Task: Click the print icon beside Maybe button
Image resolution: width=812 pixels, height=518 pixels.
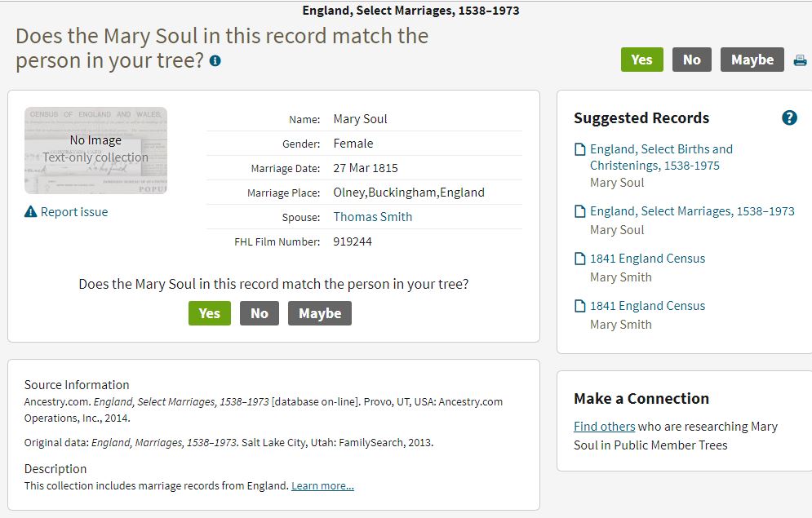Action: 800,60
